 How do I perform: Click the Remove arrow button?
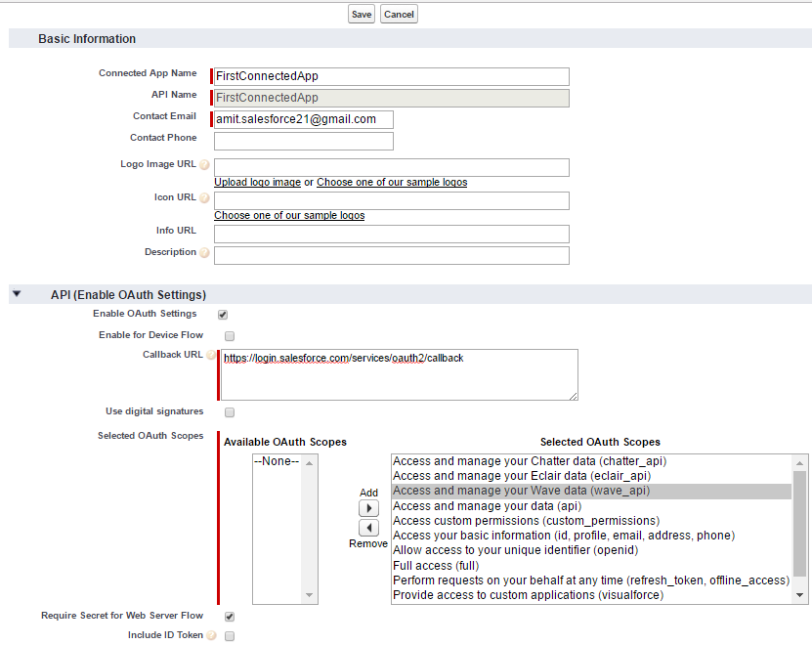pyautogui.click(x=368, y=528)
